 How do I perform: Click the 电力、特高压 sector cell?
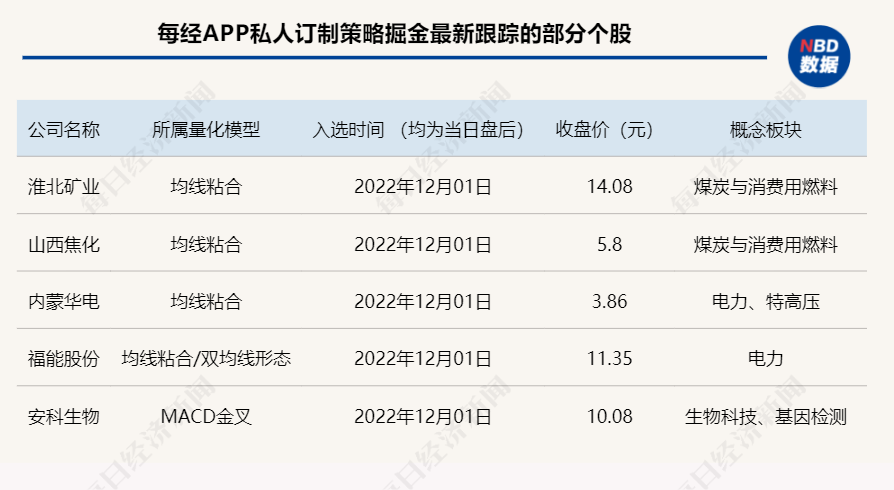tap(766, 301)
